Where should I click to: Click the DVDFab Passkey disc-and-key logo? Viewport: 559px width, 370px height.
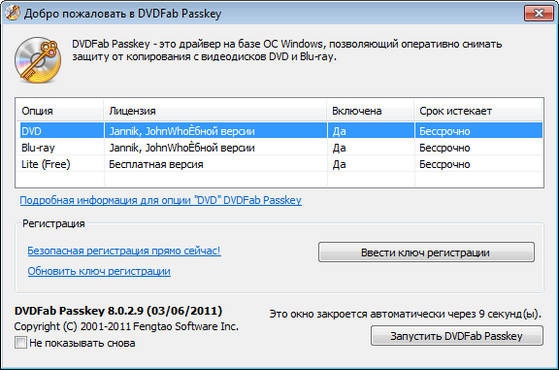point(38,60)
